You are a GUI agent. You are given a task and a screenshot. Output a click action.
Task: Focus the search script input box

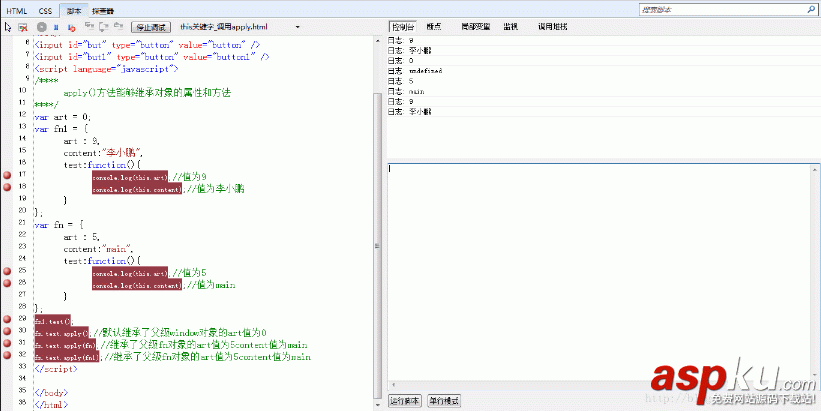tap(723, 9)
